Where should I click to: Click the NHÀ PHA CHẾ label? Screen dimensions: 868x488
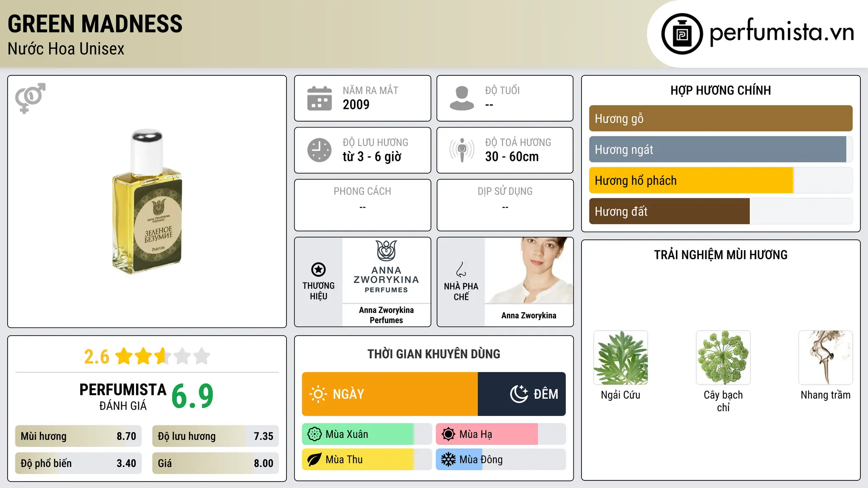461,291
